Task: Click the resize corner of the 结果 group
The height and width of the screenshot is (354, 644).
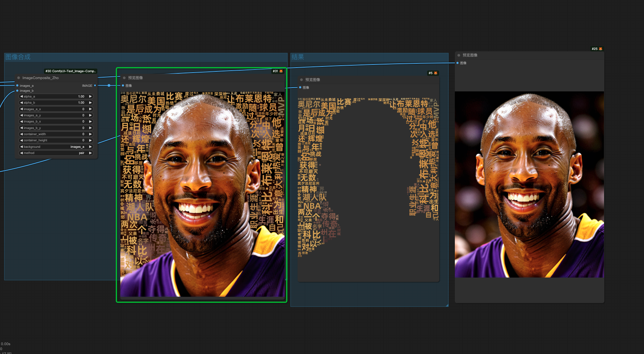Action: (447, 305)
